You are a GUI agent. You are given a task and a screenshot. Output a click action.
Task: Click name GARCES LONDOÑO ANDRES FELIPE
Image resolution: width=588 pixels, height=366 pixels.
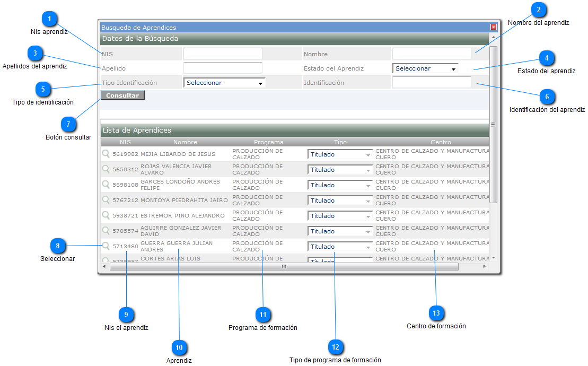click(x=180, y=185)
